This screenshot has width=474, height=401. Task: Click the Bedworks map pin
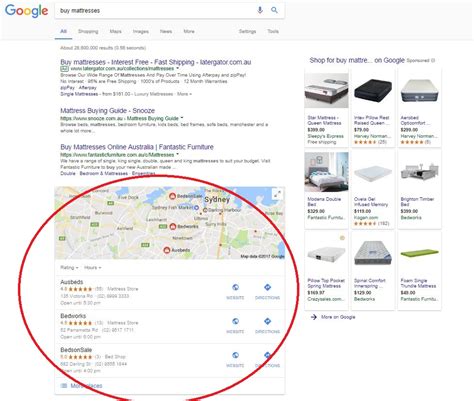(173, 227)
